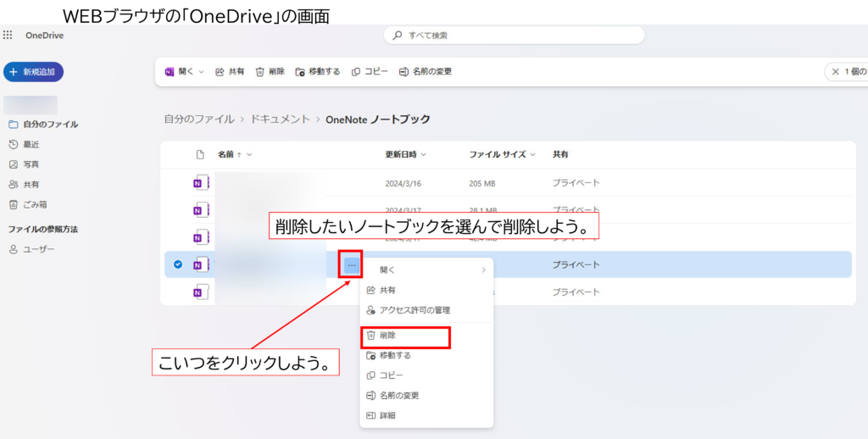Screen dimensions: 868x439
Task: Open the app launcher grid icon
Action: click(8, 36)
